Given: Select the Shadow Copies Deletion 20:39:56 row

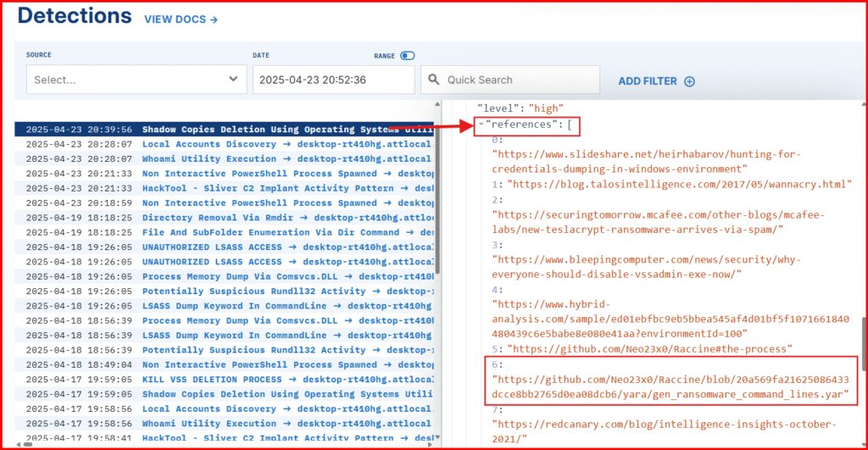Looking at the screenshot, I should (224, 130).
